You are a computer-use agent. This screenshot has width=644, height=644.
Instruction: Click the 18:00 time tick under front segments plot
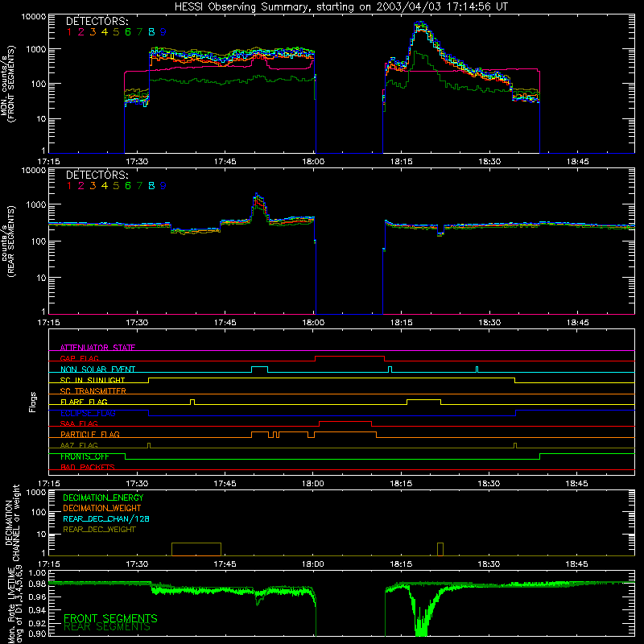tap(313, 162)
